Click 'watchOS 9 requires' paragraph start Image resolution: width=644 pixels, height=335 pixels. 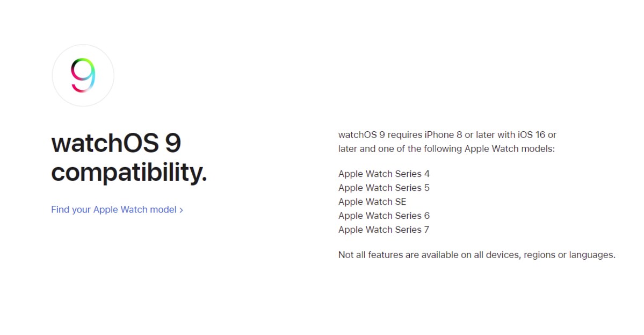coord(380,135)
